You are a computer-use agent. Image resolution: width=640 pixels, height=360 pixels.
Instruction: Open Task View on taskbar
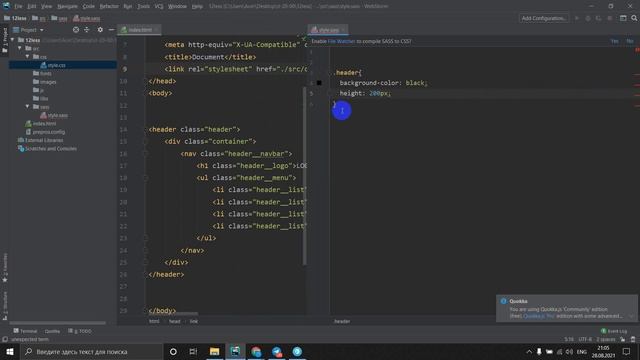[x=193, y=351]
